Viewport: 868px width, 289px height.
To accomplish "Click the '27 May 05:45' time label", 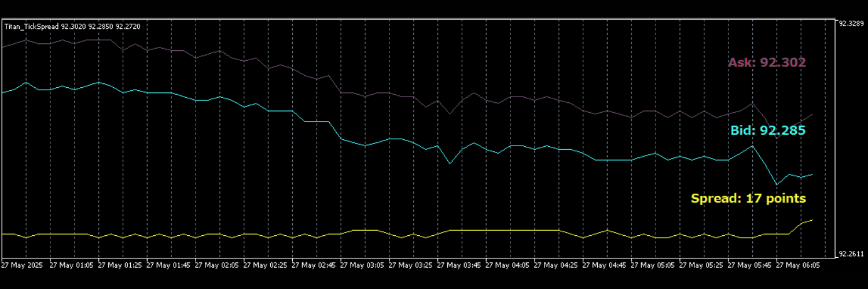I will (x=751, y=265).
